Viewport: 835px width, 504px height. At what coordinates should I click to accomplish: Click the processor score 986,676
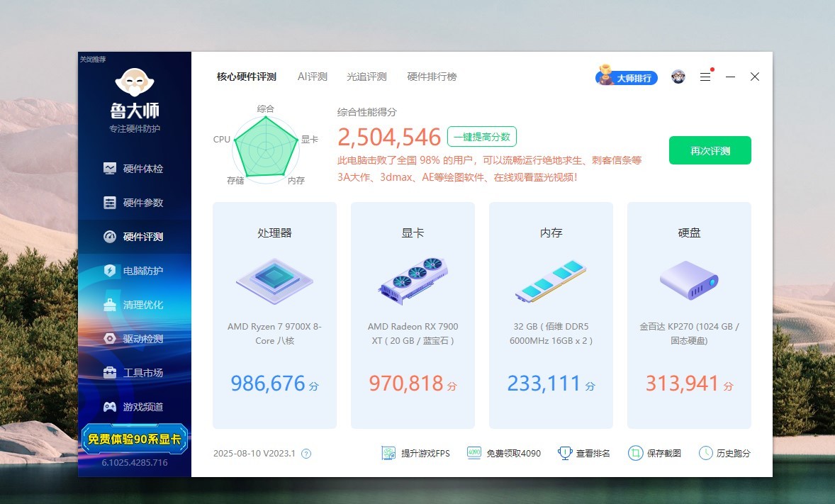click(x=268, y=383)
